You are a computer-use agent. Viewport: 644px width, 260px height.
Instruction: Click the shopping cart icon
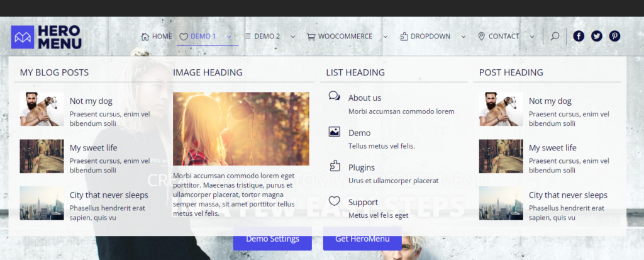311,37
